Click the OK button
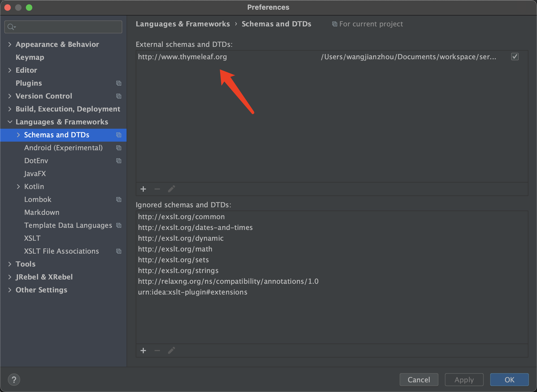The width and height of the screenshot is (537, 392). point(509,380)
